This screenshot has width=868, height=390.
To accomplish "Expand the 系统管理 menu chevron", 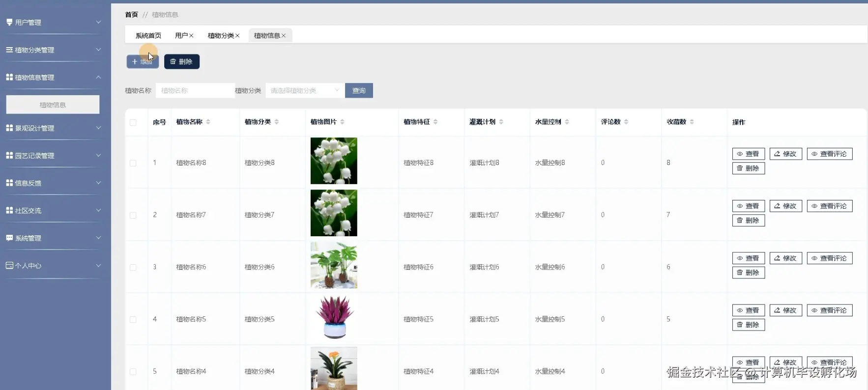I will [98, 238].
